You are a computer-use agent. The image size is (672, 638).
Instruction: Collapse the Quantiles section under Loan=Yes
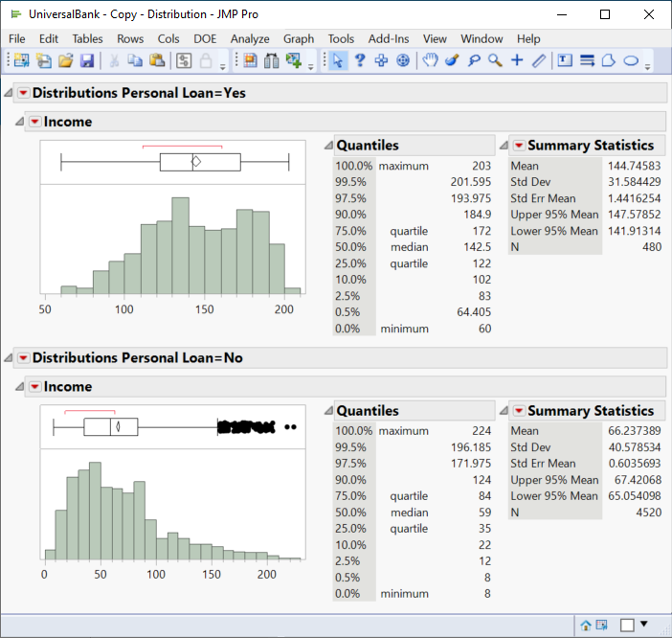[x=328, y=146]
